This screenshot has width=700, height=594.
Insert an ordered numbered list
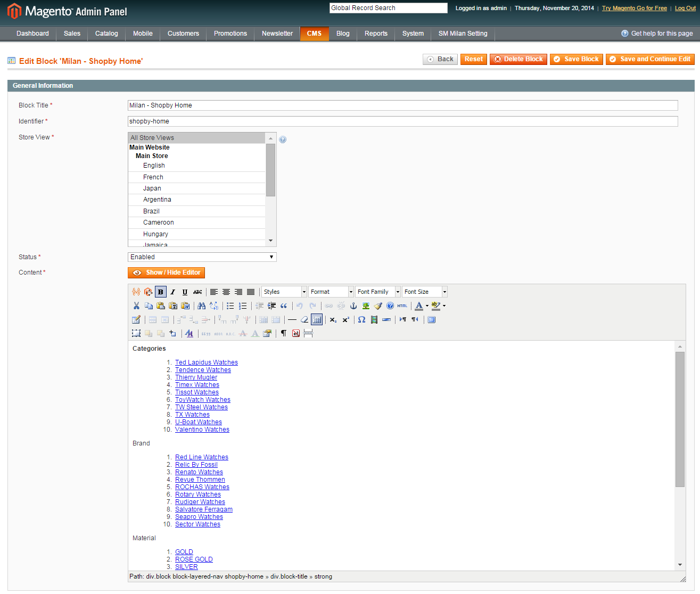coord(243,306)
